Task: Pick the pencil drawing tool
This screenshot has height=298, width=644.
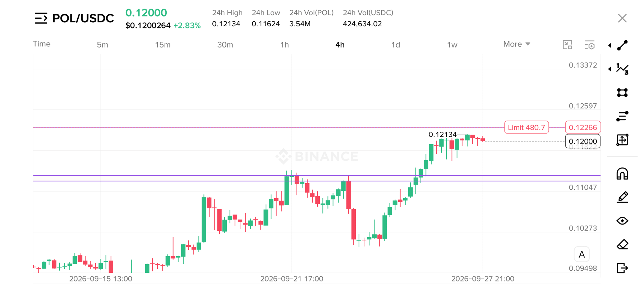Action: point(622,197)
